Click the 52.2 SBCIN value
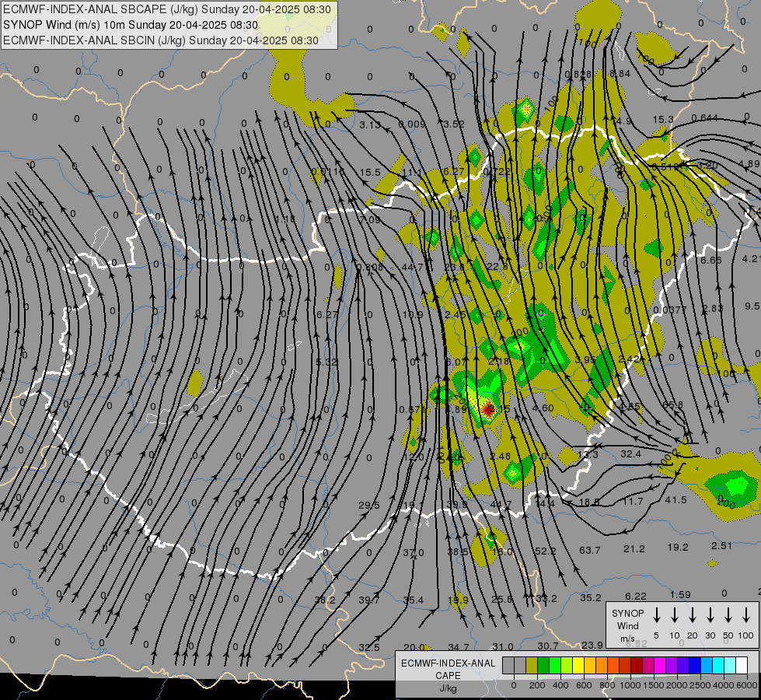Image resolution: width=761 pixels, height=700 pixels. coord(546,551)
